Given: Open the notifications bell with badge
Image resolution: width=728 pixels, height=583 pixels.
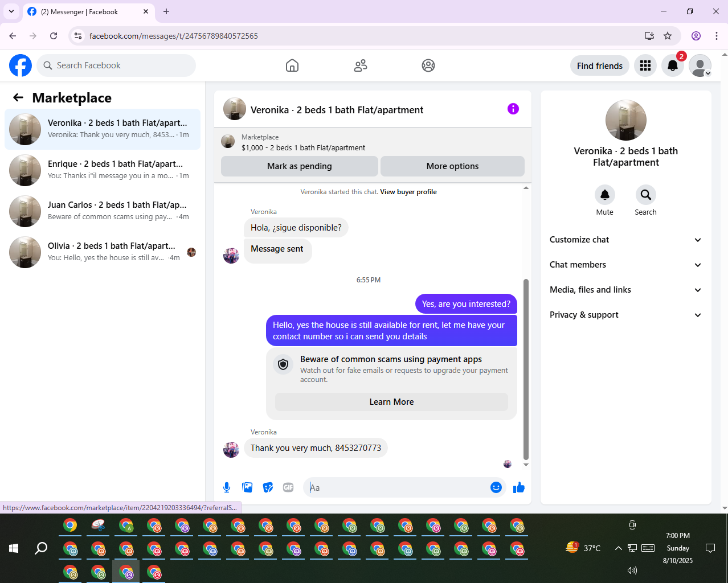Looking at the screenshot, I should [673, 65].
